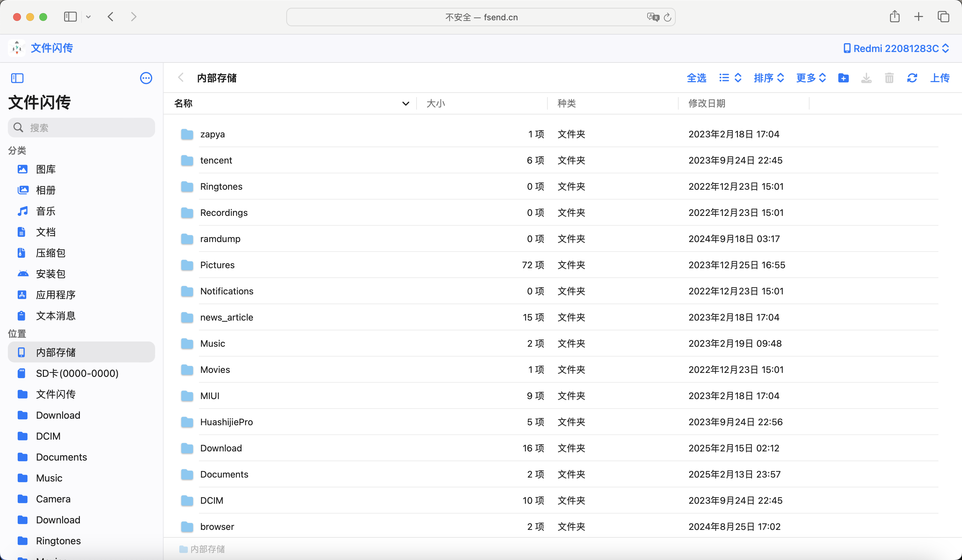Screen dimensions: 962x560
Task: Select the Pictures folder row
Action: click(559, 265)
